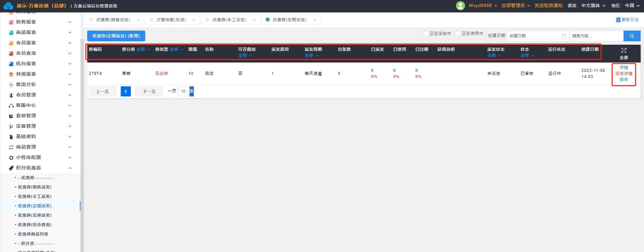
Task: Click the blue search magnifier button
Action: pos(632,36)
